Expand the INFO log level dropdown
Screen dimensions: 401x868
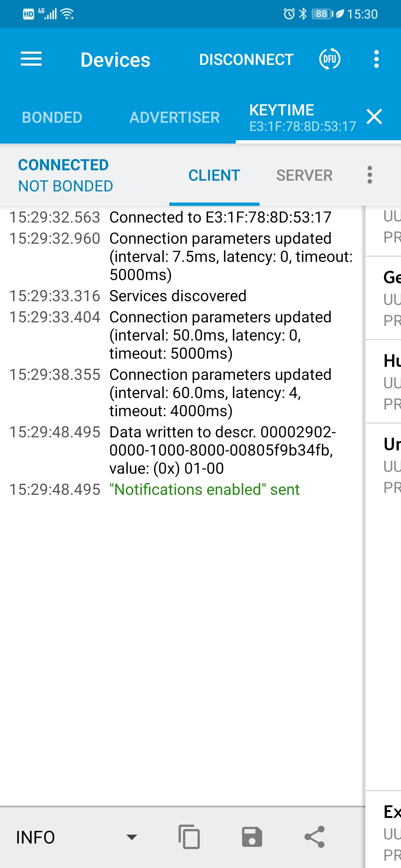131,837
